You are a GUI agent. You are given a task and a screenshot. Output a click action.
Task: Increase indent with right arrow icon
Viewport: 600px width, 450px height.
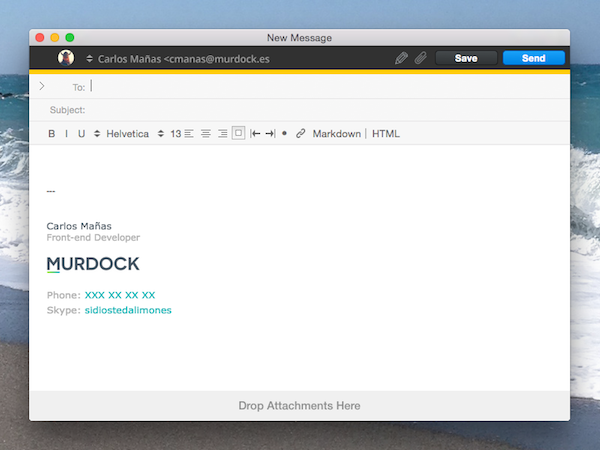[271, 134]
